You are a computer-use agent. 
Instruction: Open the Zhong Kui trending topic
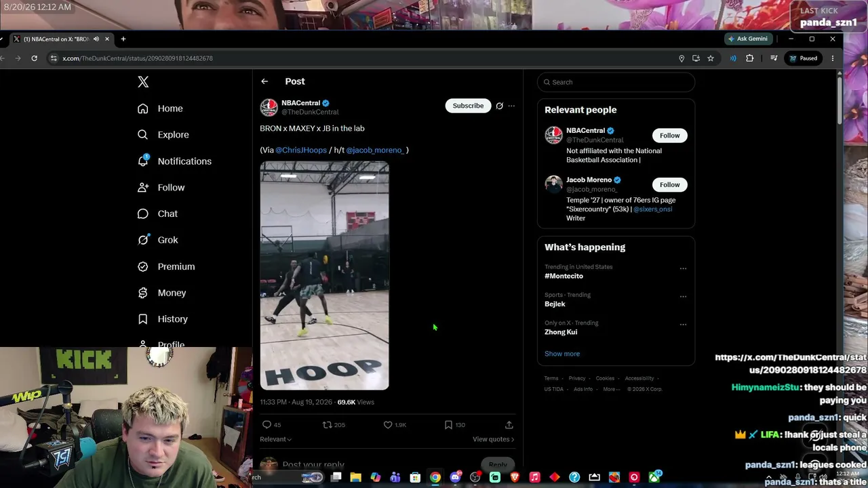[561, 332]
